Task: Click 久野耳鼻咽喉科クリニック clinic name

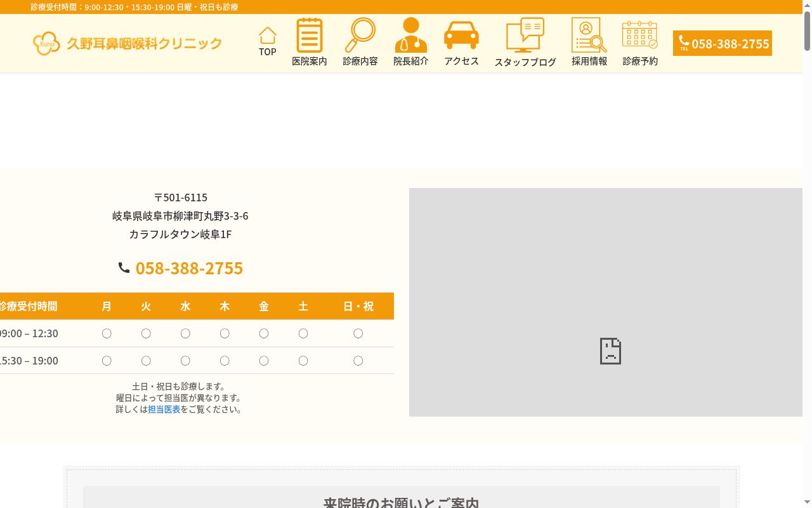Action: 145,43
